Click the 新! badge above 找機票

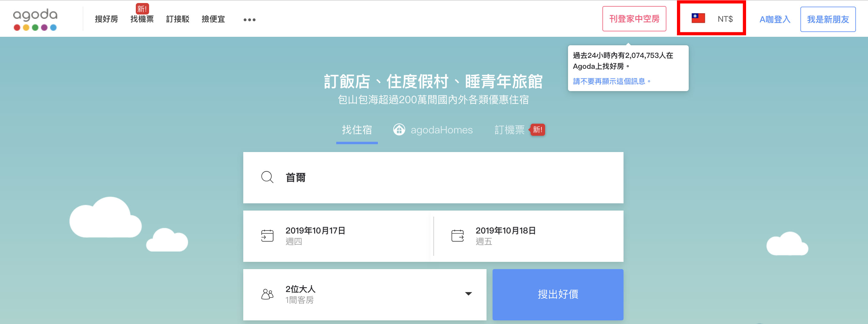tap(142, 9)
